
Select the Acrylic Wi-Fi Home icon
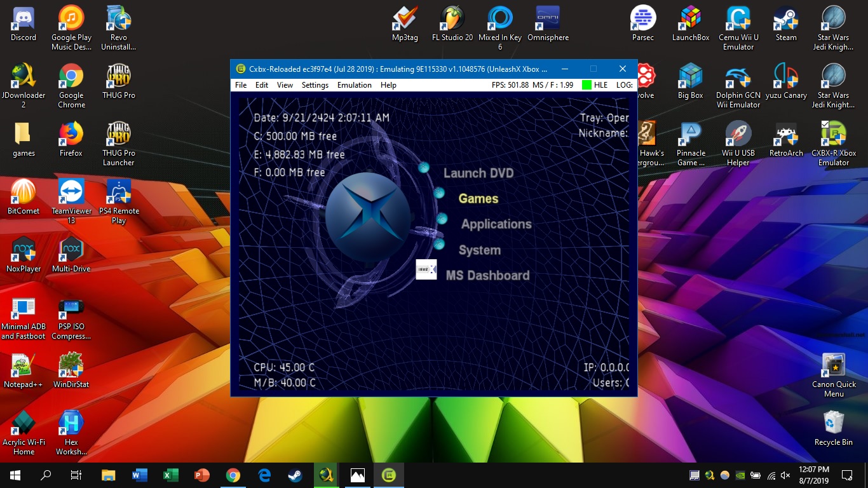click(x=24, y=433)
